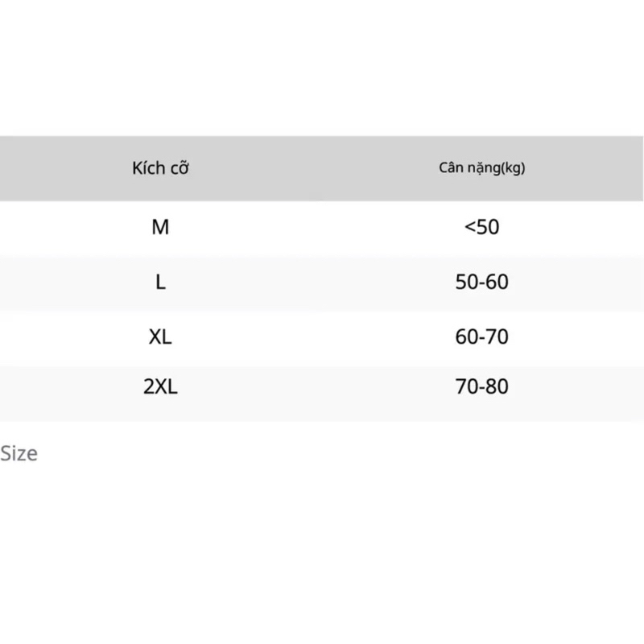Click gap between XL and 60-70 cells
This screenshot has height=644, width=644.
click(322, 336)
